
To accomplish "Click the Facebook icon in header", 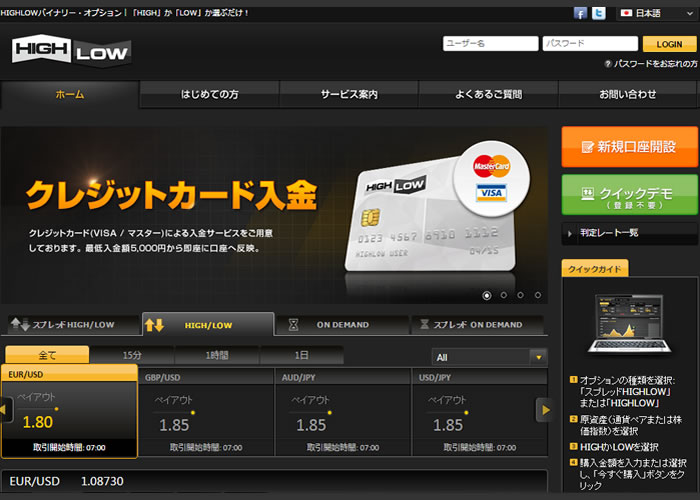I will [580, 13].
